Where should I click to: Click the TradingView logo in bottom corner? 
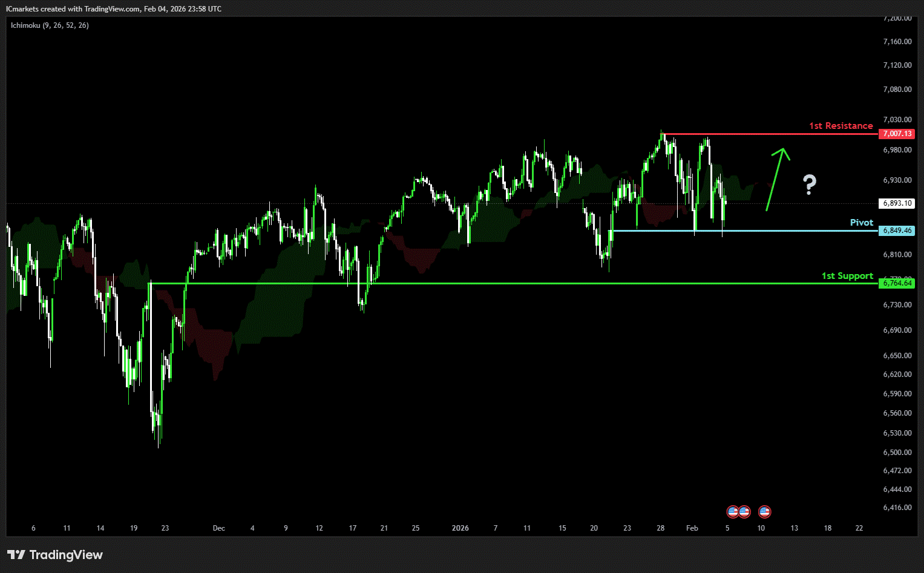coord(54,555)
